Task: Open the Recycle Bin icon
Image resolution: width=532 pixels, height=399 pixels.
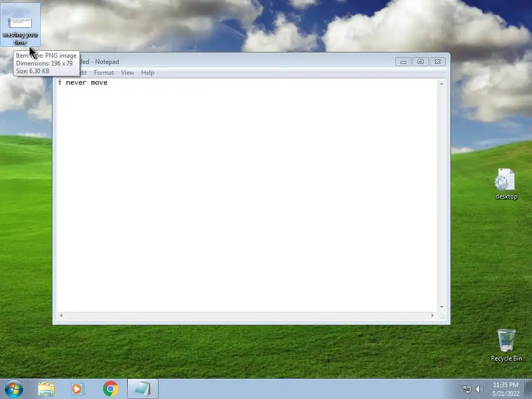Action: tap(506, 345)
